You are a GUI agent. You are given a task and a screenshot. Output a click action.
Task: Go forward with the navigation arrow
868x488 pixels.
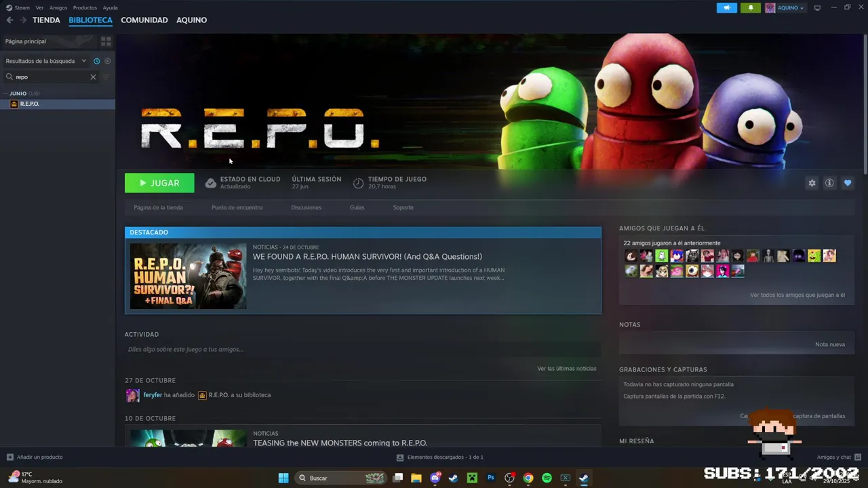[x=23, y=20]
